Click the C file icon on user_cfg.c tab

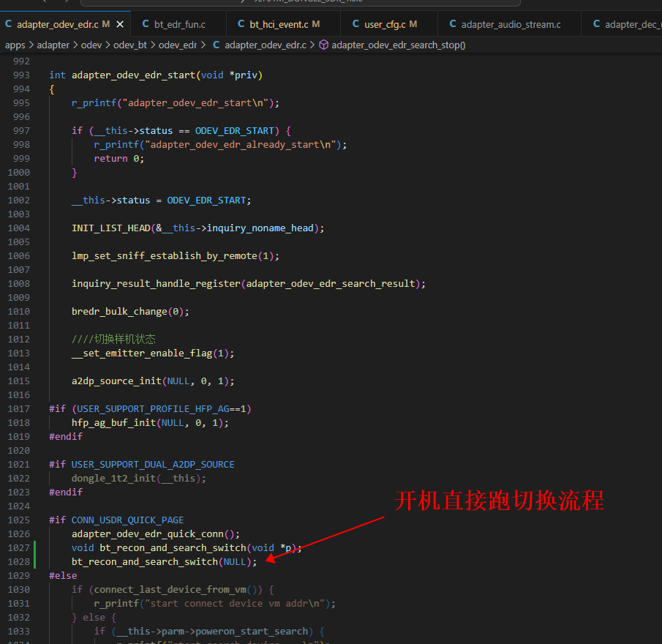pyautogui.click(x=356, y=24)
